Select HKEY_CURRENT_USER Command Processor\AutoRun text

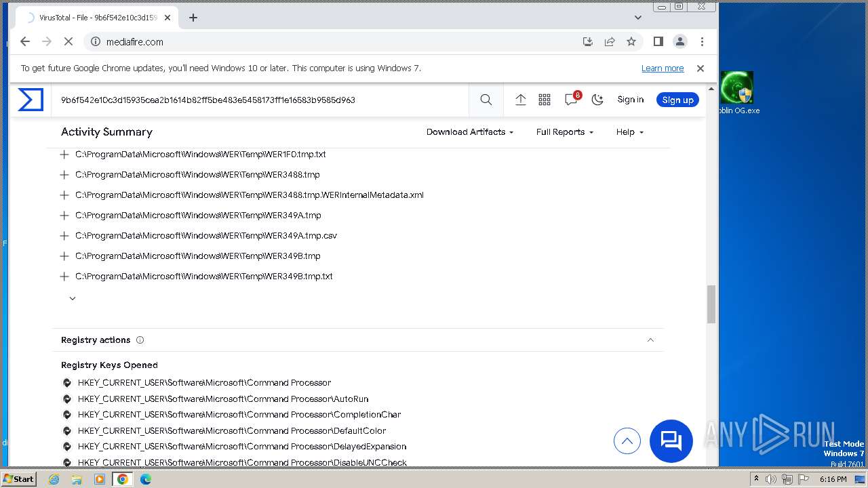(223, 399)
